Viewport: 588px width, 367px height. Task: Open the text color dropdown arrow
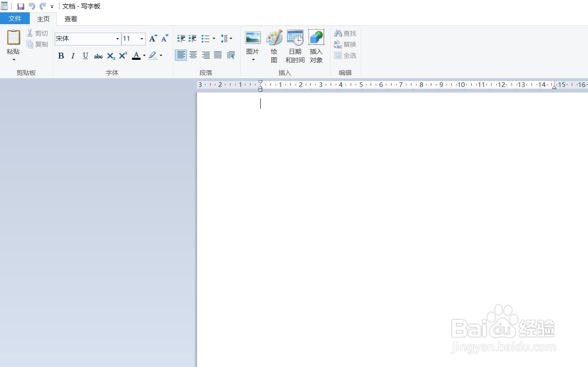pyautogui.click(x=144, y=56)
